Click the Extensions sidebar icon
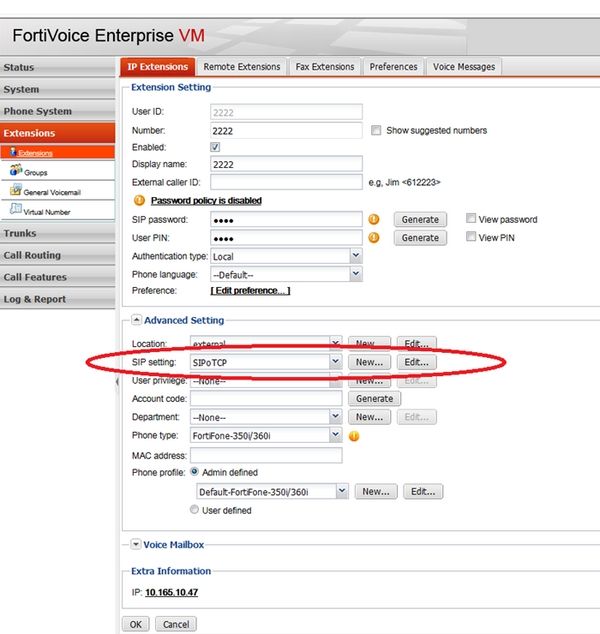The image size is (600, 634). (13, 152)
